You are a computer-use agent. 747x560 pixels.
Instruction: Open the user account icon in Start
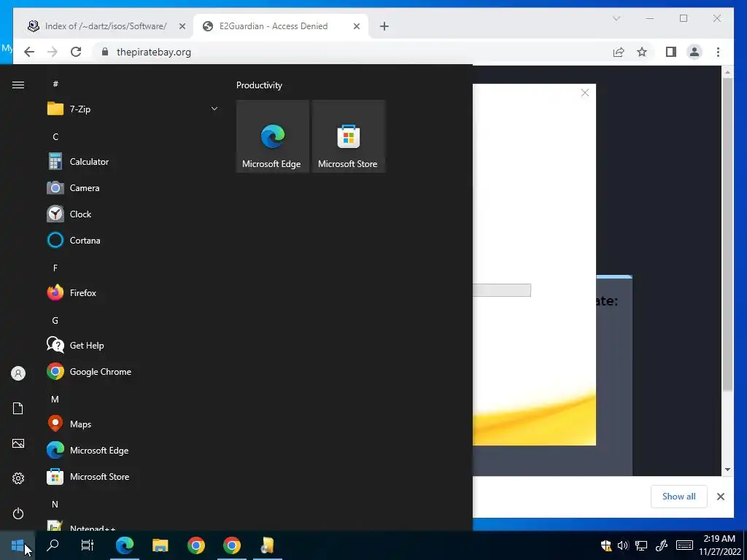click(18, 373)
